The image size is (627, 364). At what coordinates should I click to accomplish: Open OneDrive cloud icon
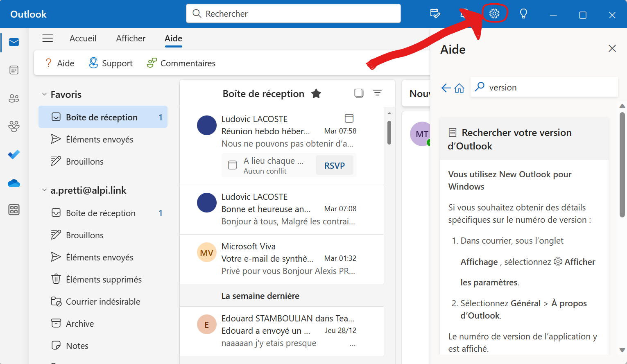click(14, 183)
